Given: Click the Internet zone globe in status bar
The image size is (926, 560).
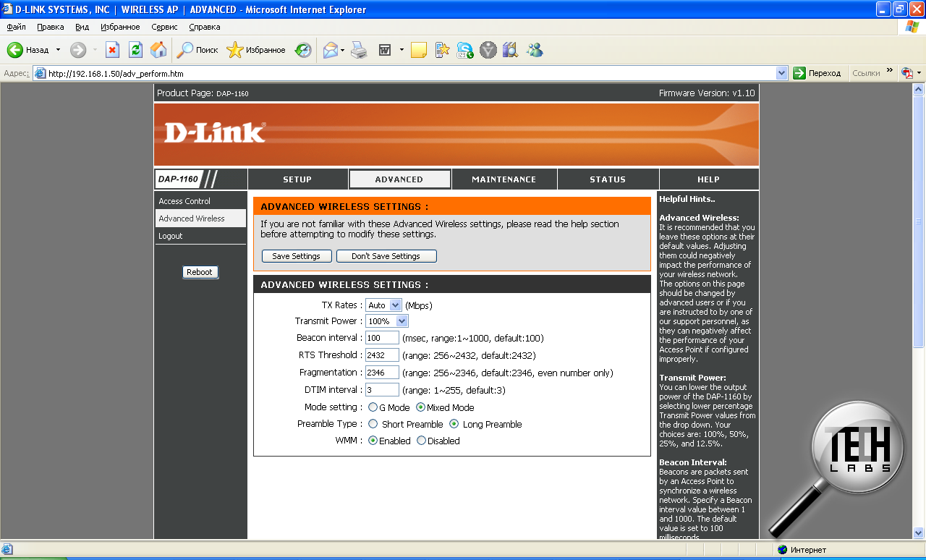Looking at the screenshot, I should pos(783,550).
